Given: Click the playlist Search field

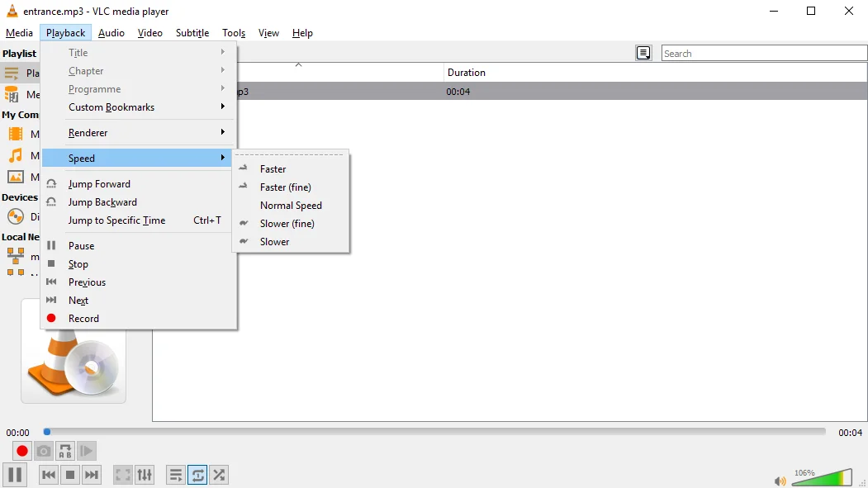Looking at the screenshot, I should pyautogui.click(x=764, y=53).
